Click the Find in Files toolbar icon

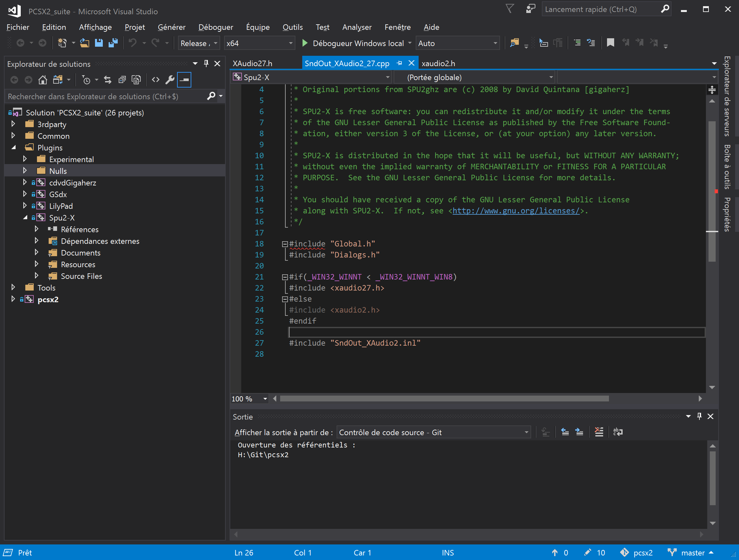[x=515, y=43]
